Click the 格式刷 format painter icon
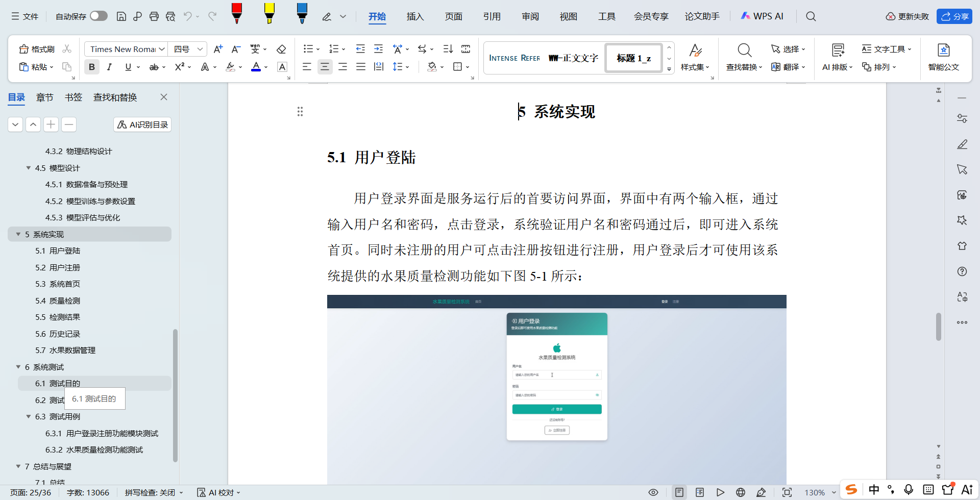This screenshot has width=980, height=500. coord(37,49)
